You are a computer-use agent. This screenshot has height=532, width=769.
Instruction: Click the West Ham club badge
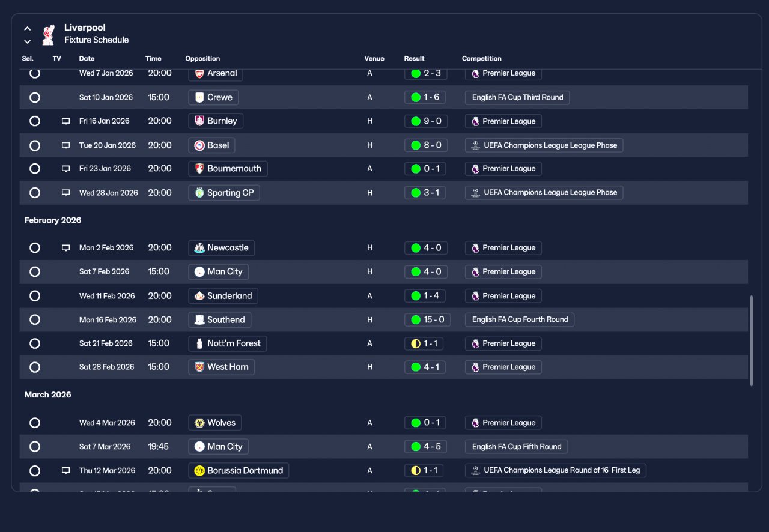(x=199, y=367)
